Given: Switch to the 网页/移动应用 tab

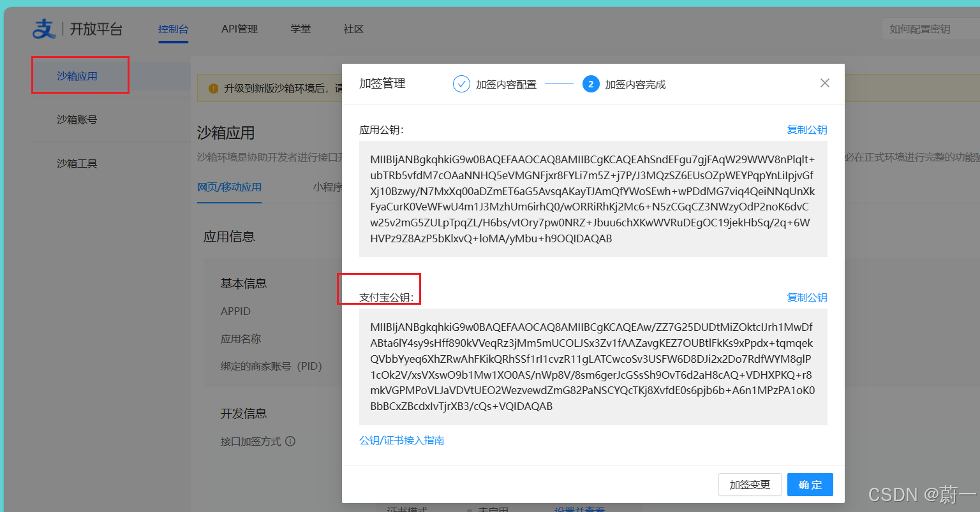Looking at the screenshot, I should (x=229, y=187).
